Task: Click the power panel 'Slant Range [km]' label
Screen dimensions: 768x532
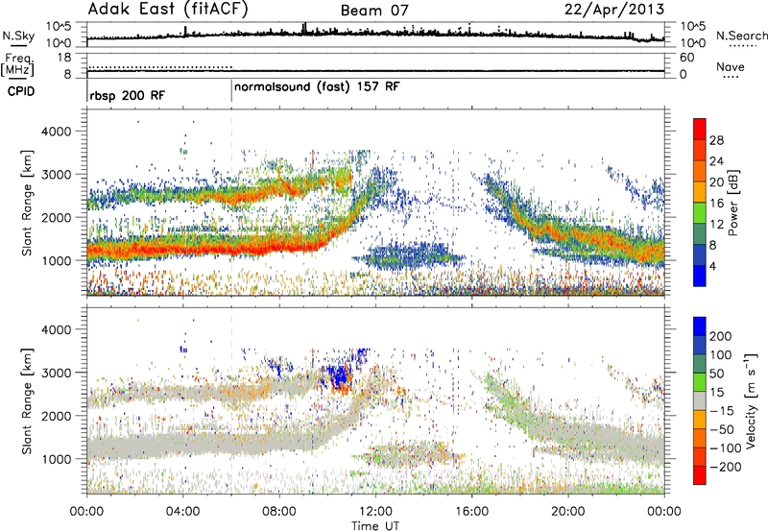Action: (27, 203)
